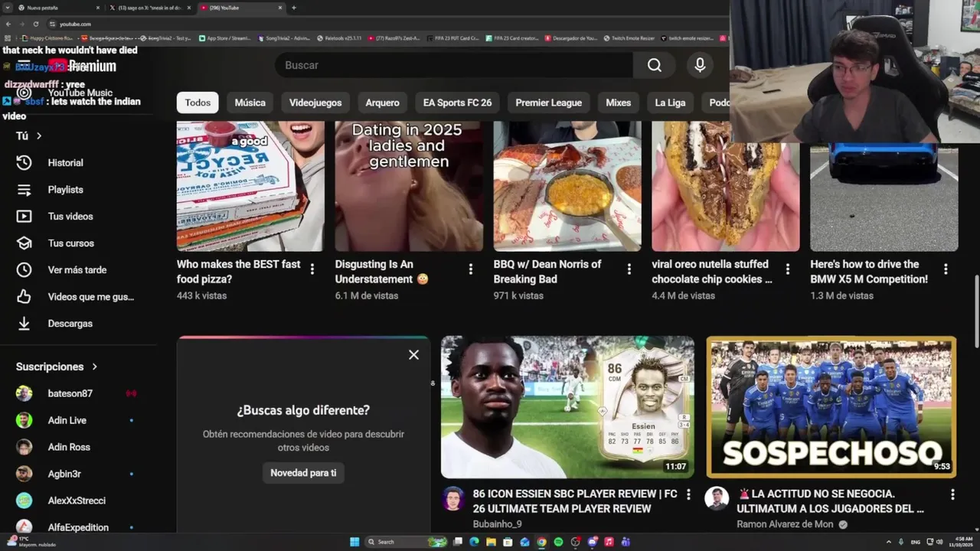Open Who makes the BEST fast food pizza title
Screen dimensions: 980x551
tap(238, 272)
